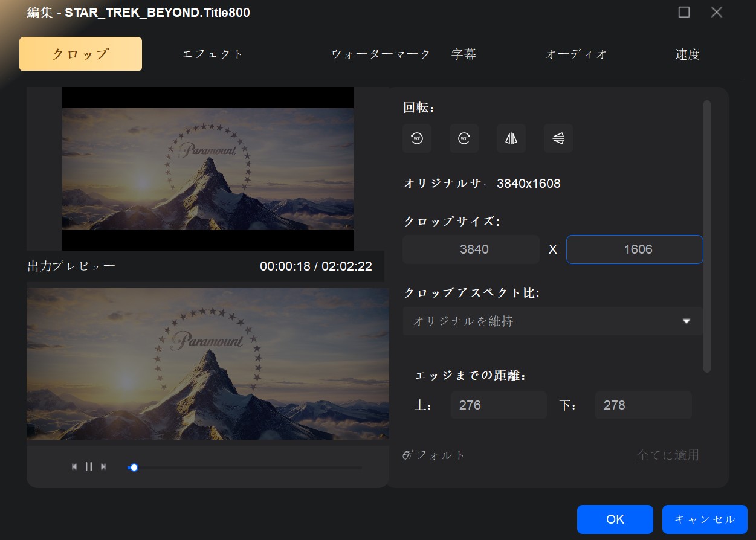Screen dimensions: 756x540
Task: Confirm edits with the OK button
Action: point(615,519)
